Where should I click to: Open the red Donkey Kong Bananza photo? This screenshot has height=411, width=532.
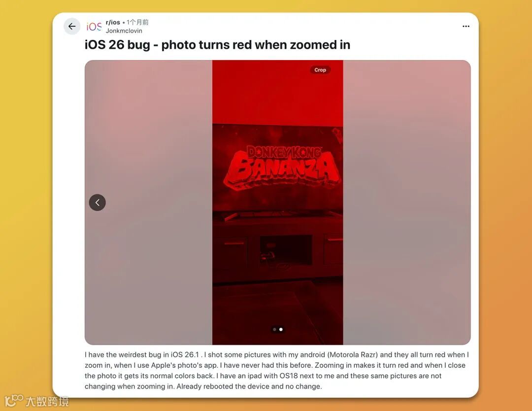tap(277, 203)
